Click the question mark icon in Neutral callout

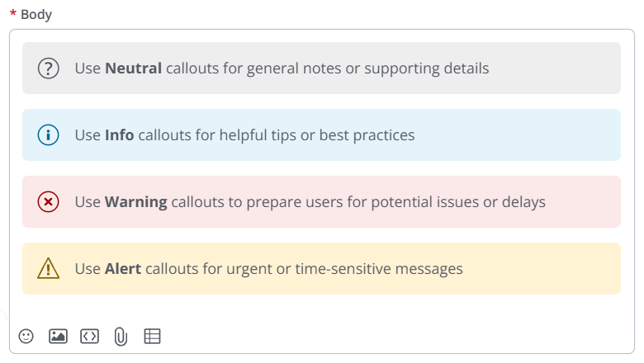tap(49, 68)
